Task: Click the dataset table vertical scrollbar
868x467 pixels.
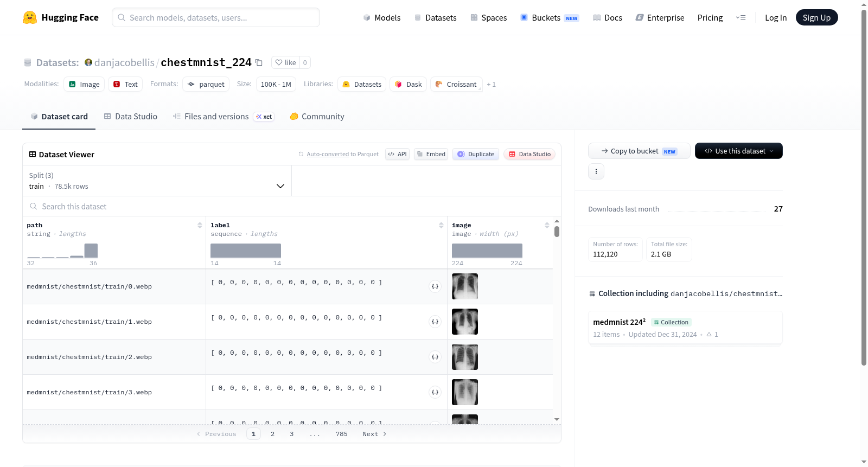Action: (x=557, y=232)
